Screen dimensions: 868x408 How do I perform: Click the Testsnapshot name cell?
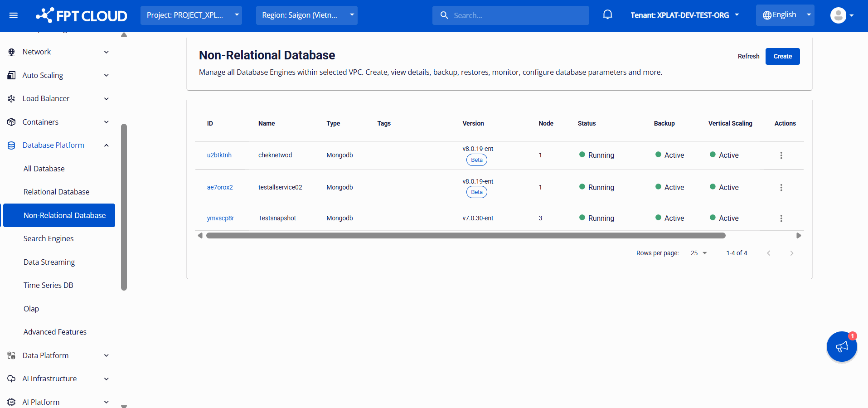tap(277, 218)
